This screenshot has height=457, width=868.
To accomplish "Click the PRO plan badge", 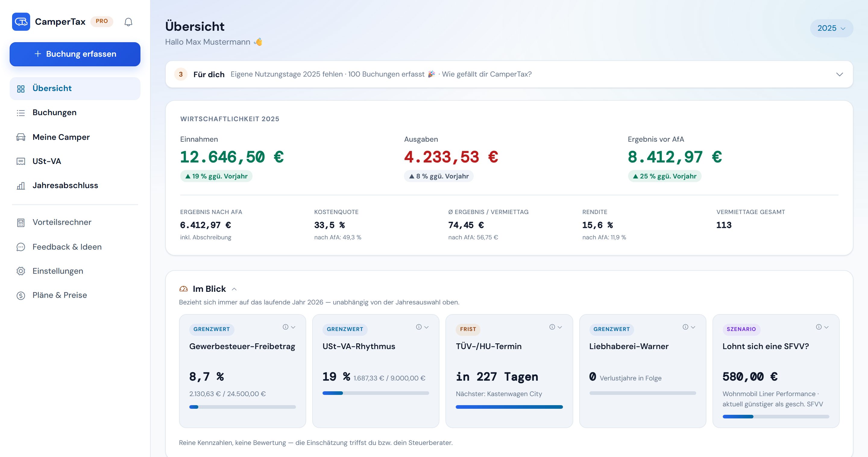I will [x=102, y=21].
